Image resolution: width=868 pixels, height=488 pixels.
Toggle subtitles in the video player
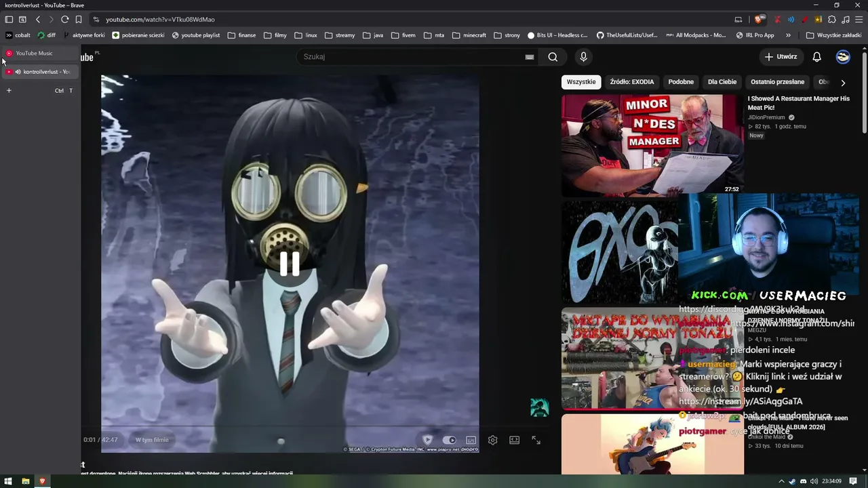pyautogui.click(x=471, y=440)
